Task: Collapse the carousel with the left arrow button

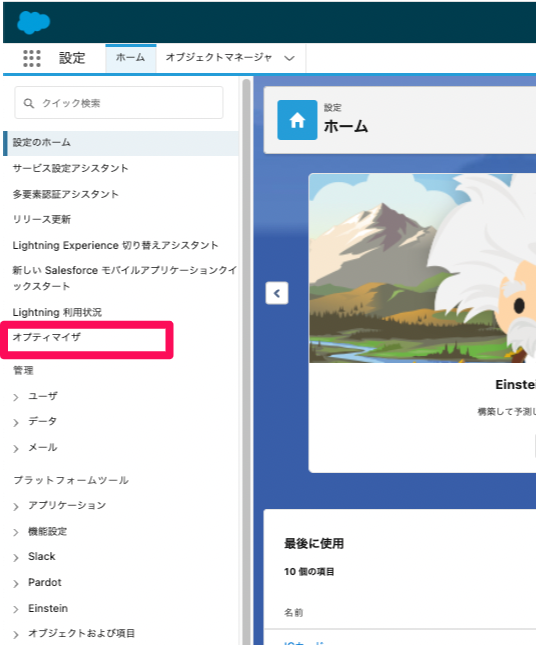Action: (277, 293)
